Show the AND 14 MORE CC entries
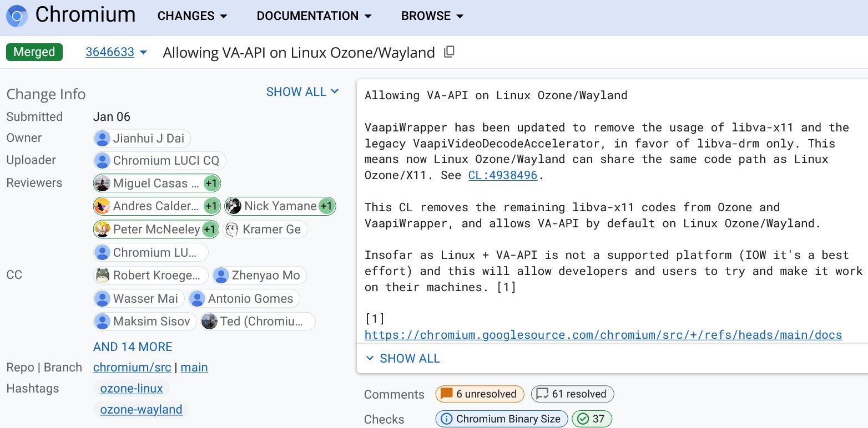 pyautogui.click(x=133, y=347)
